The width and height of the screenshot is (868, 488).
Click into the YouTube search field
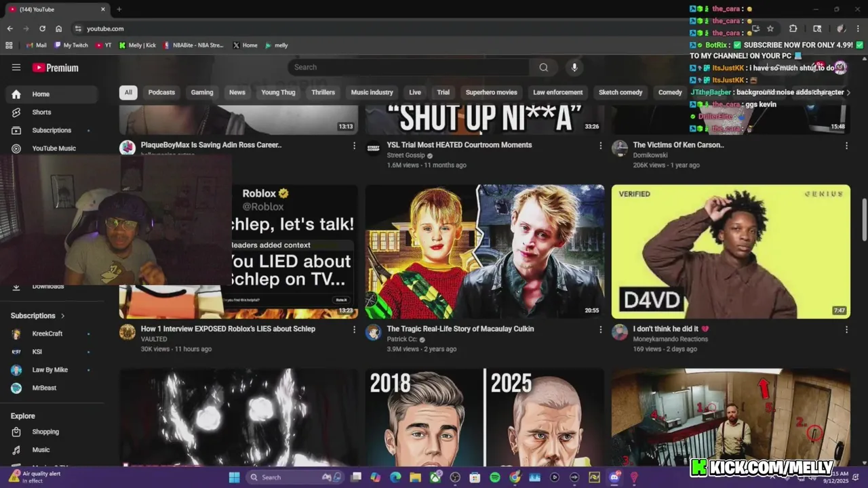click(409, 67)
